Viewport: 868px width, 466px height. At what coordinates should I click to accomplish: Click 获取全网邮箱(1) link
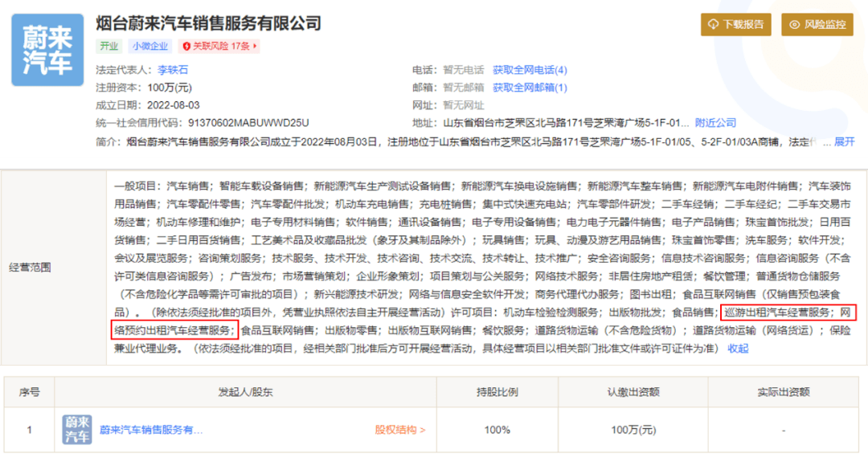coord(530,88)
